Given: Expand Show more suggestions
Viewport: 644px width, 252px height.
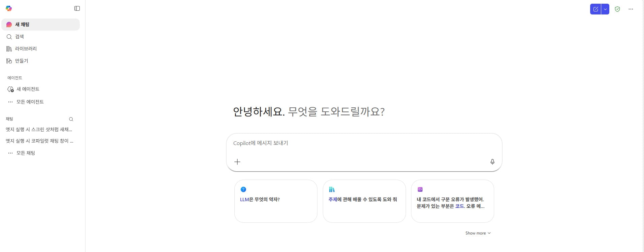Looking at the screenshot, I should (478, 233).
